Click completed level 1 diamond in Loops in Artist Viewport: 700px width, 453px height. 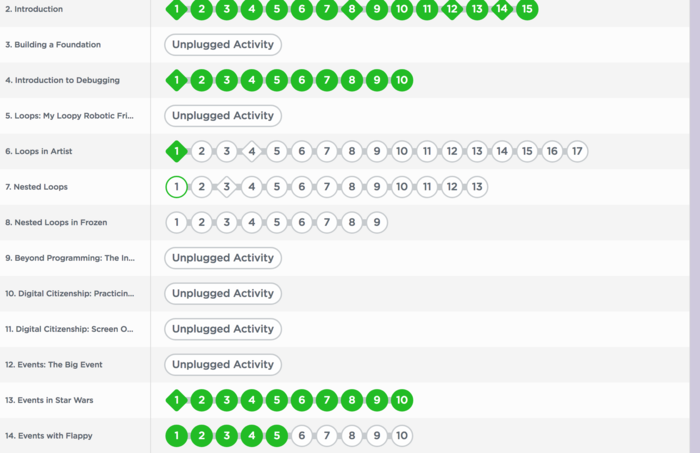tap(176, 152)
